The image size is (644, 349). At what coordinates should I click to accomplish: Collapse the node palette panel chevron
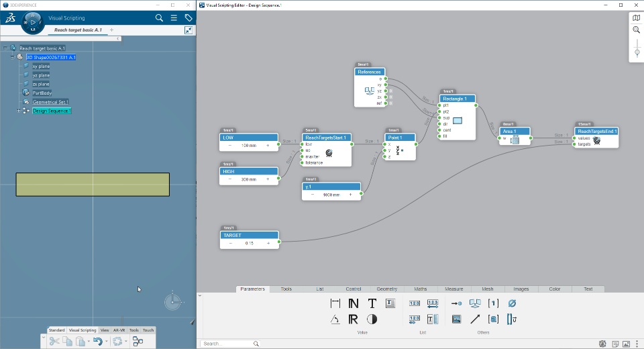(x=200, y=295)
